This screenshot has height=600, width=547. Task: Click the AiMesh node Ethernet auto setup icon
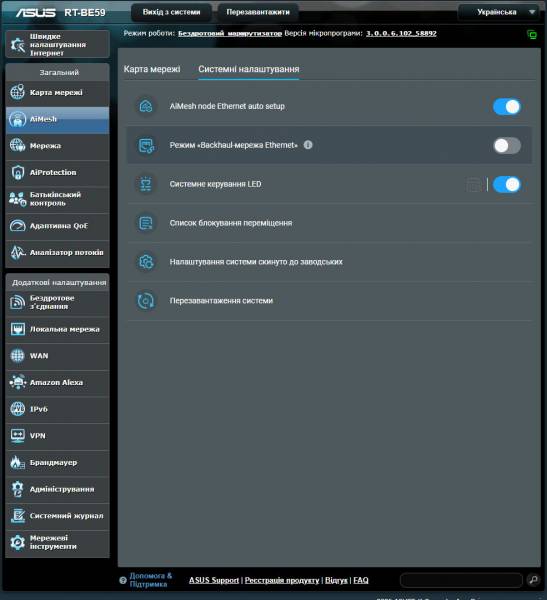(146, 106)
